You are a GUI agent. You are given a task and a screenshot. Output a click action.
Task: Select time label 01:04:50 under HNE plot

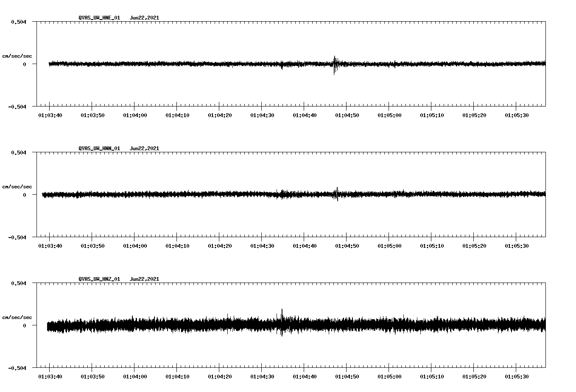point(347,115)
